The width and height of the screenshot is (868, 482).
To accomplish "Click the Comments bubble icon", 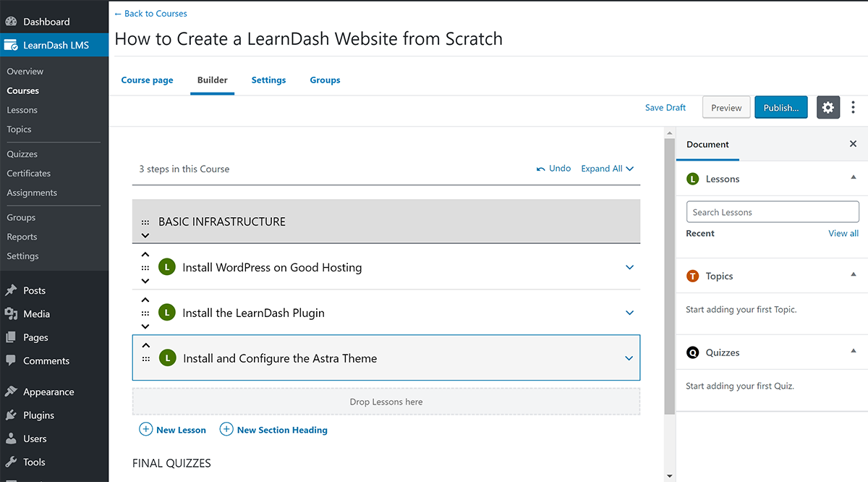I will coord(12,360).
